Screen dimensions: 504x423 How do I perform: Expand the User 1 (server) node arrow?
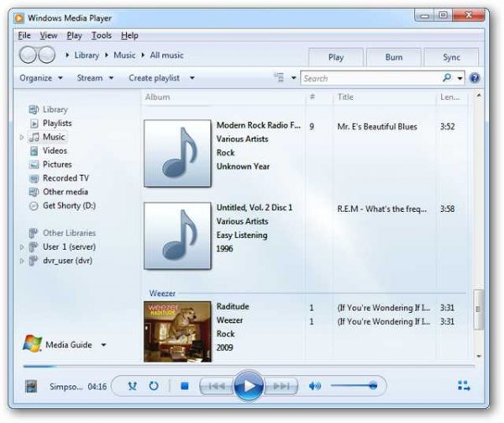(22, 247)
